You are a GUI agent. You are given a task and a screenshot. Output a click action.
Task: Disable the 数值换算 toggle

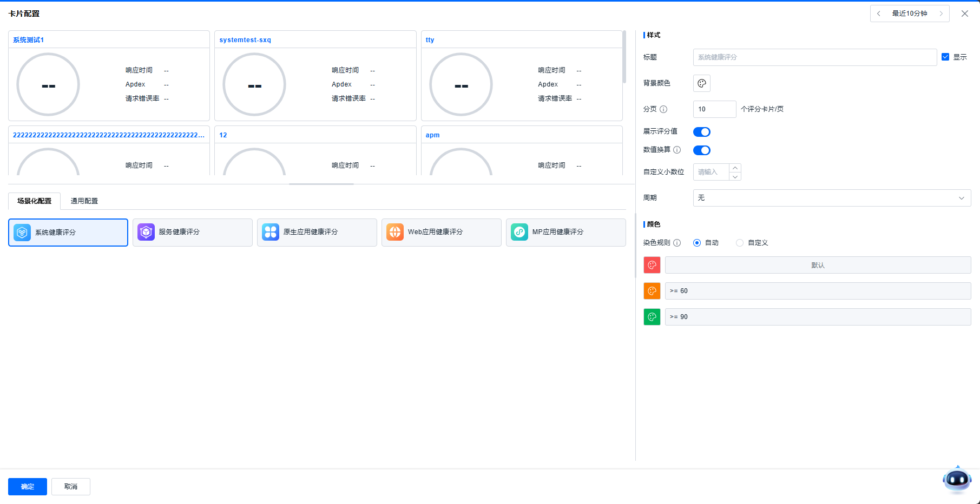tap(702, 150)
